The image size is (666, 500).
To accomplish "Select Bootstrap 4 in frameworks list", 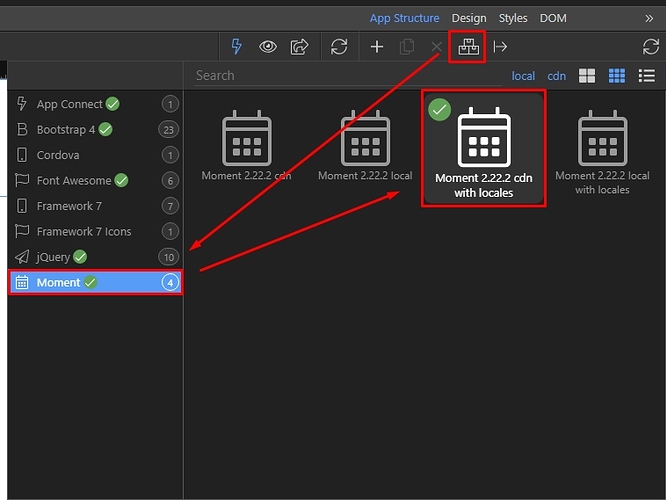I will 66,129.
